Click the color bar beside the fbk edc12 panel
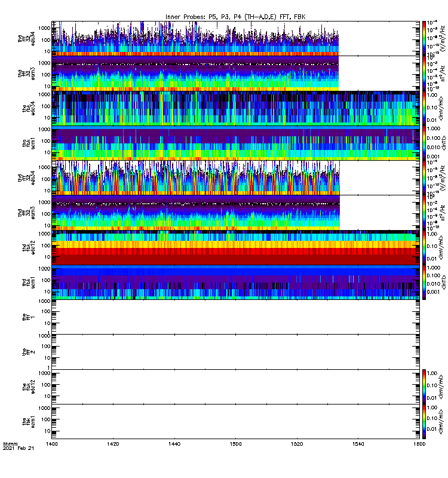 [x=424, y=387]
